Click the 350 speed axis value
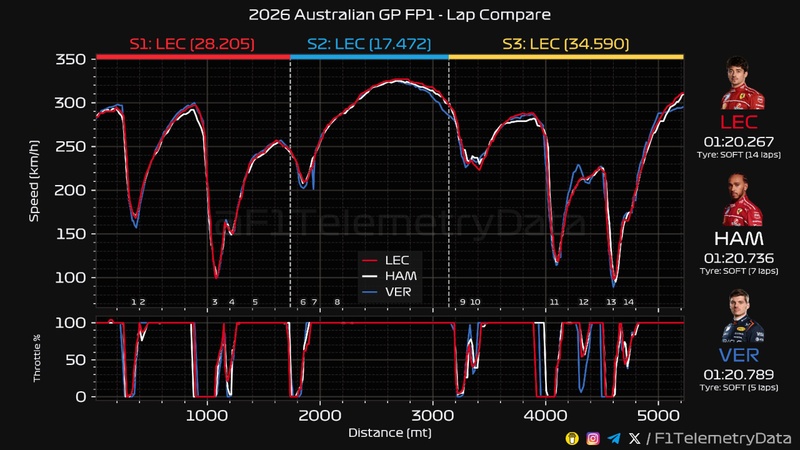Screen dimensions: 800x450 (70, 59)
